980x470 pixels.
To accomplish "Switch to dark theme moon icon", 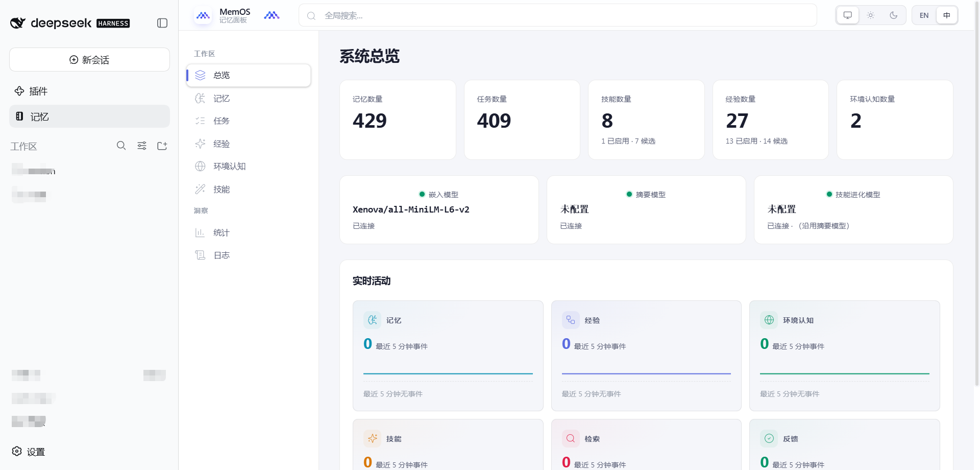I will tap(893, 15).
